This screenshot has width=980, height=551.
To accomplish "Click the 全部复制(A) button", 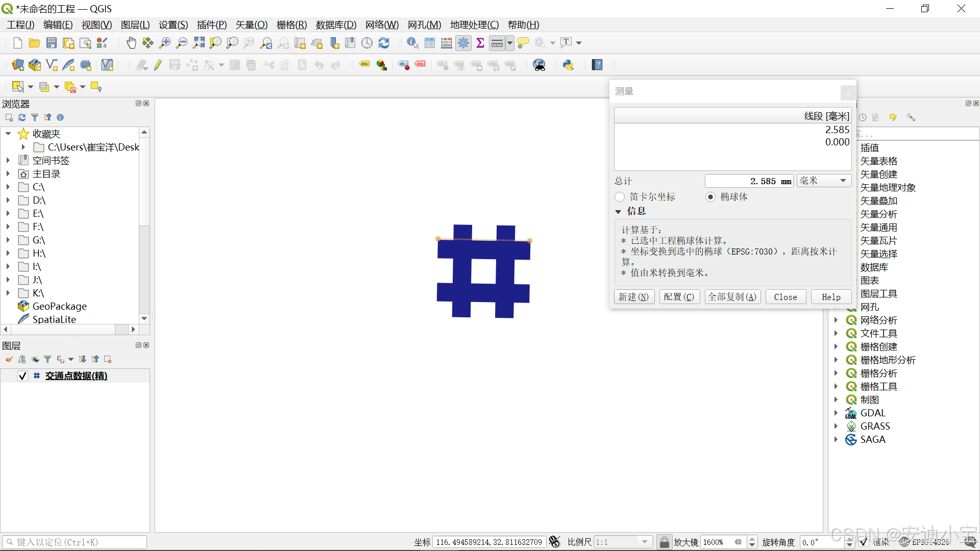I will 732,297.
